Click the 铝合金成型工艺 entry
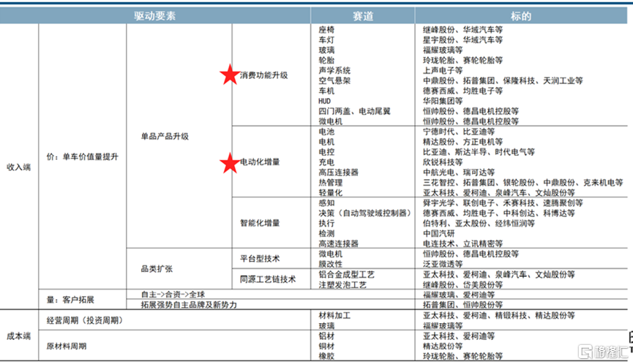Viewport: 633px width, 364px height. (x=346, y=275)
